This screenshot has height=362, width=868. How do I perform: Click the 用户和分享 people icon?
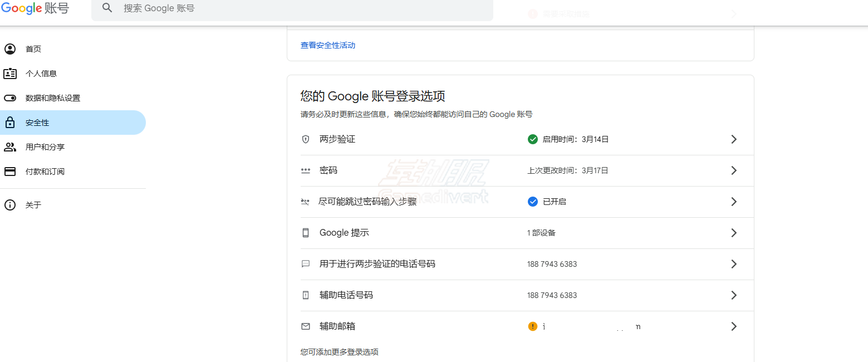coord(10,147)
